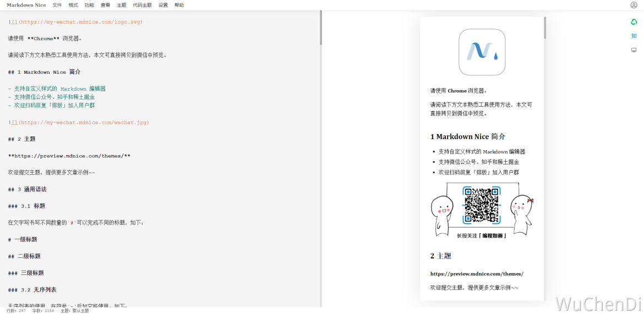
Task: Click the '## 3 通用语法' editor line
Action: point(28,190)
